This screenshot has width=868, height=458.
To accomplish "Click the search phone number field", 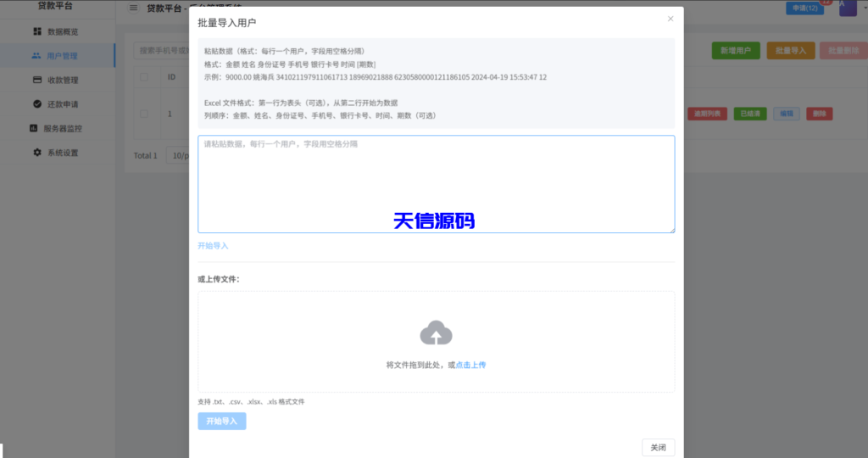I will click(x=161, y=50).
